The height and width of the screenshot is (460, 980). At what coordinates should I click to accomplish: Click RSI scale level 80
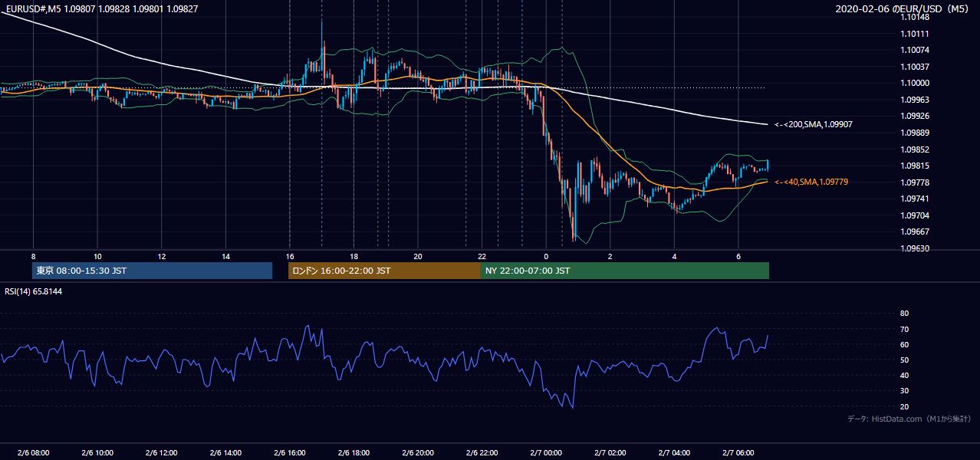[x=905, y=314]
